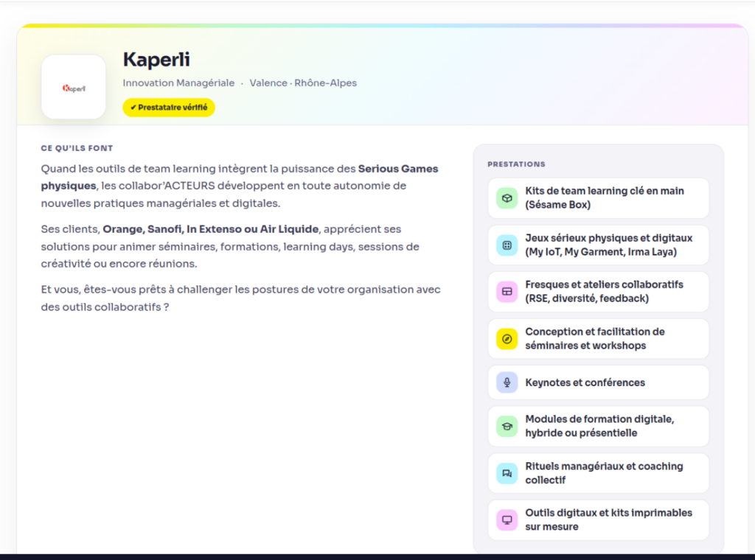Click the bold Serious Games physiques text
755x560 pixels.
(240, 177)
